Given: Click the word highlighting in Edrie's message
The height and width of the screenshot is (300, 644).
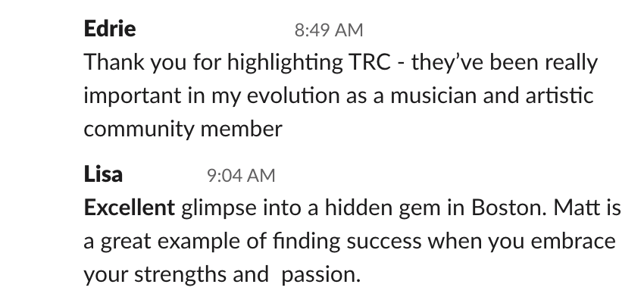Looking at the screenshot, I should pos(285,62).
